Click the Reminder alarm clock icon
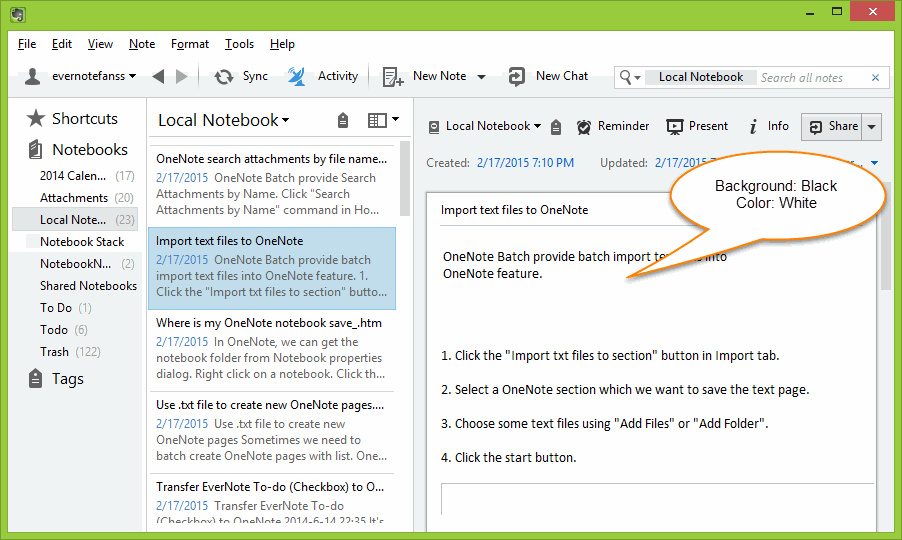The height and width of the screenshot is (540, 902). point(584,127)
